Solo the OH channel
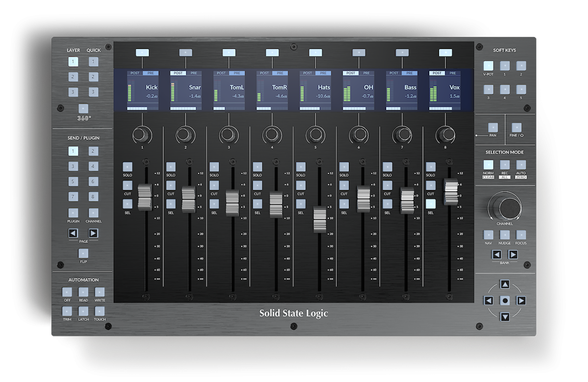 click(x=344, y=167)
